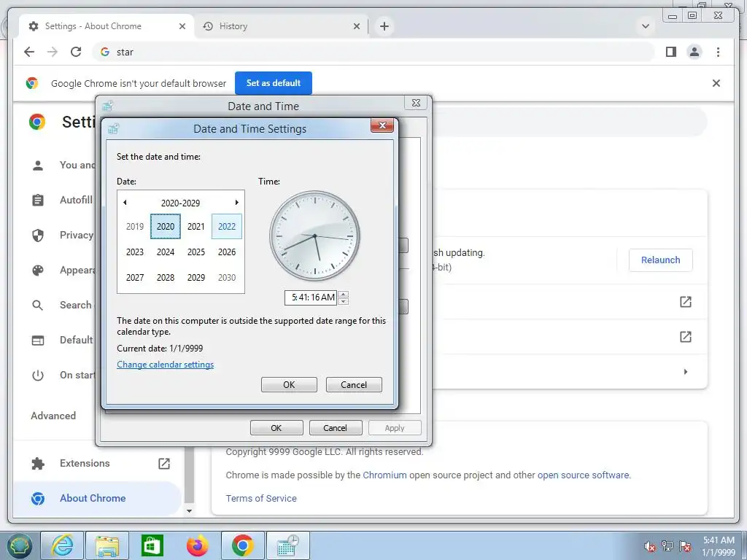This screenshot has width=747, height=560.
Task: Select year 2028 in calendar
Action: pyautogui.click(x=166, y=278)
